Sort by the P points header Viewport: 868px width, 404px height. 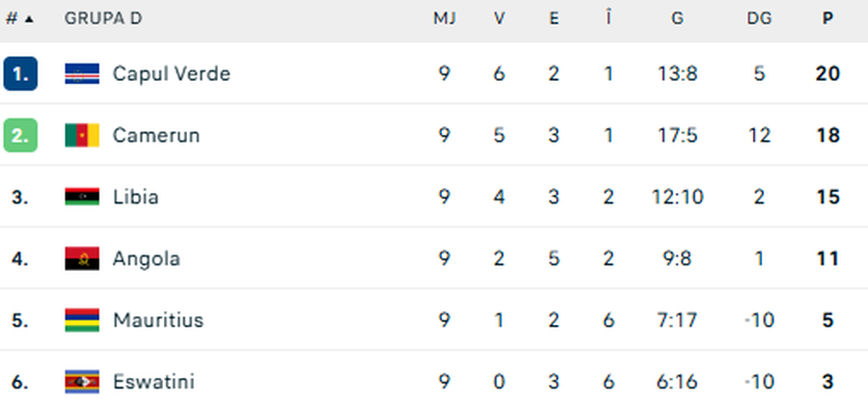[827, 18]
